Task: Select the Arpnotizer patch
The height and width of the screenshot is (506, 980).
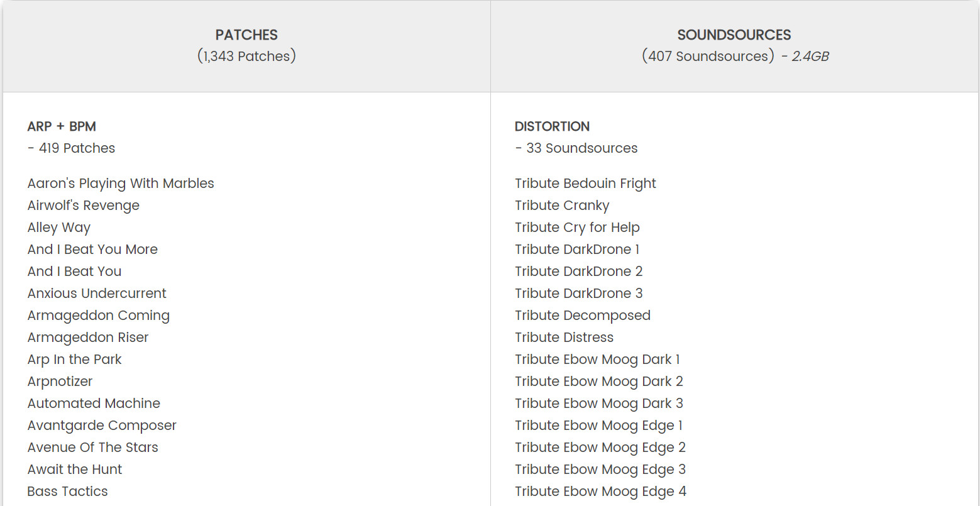Action: click(x=60, y=382)
